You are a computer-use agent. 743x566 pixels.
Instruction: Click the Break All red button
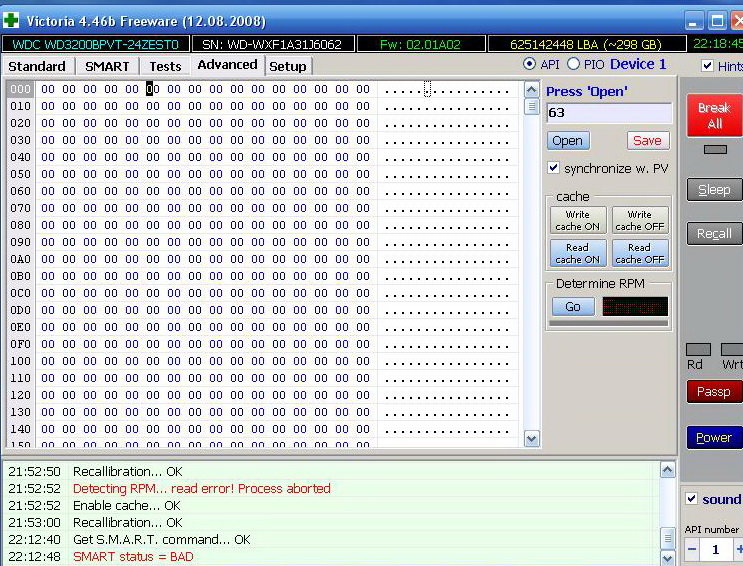[714, 115]
